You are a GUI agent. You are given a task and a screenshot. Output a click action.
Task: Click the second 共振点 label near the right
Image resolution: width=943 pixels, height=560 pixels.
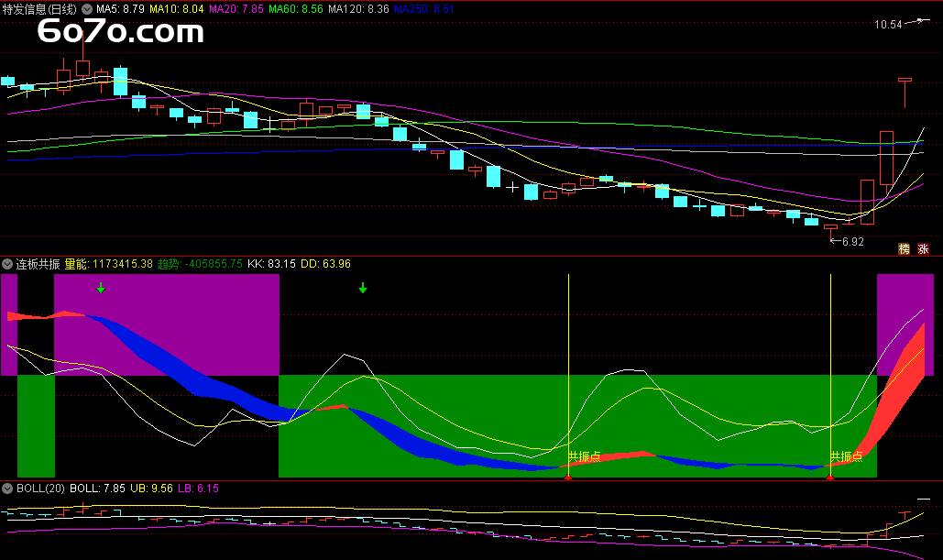846,456
